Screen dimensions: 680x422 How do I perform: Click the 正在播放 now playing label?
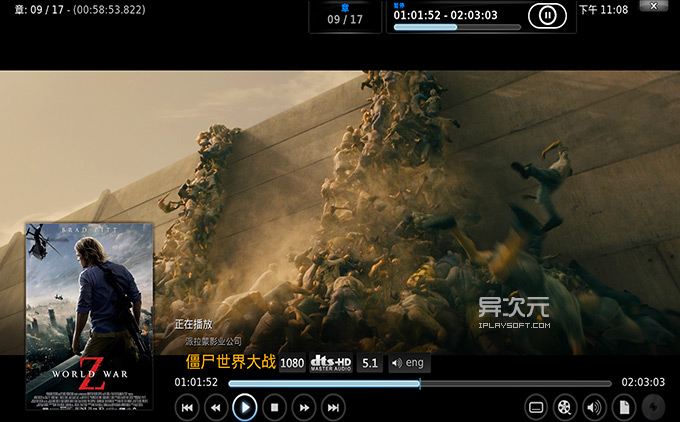point(193,324)
